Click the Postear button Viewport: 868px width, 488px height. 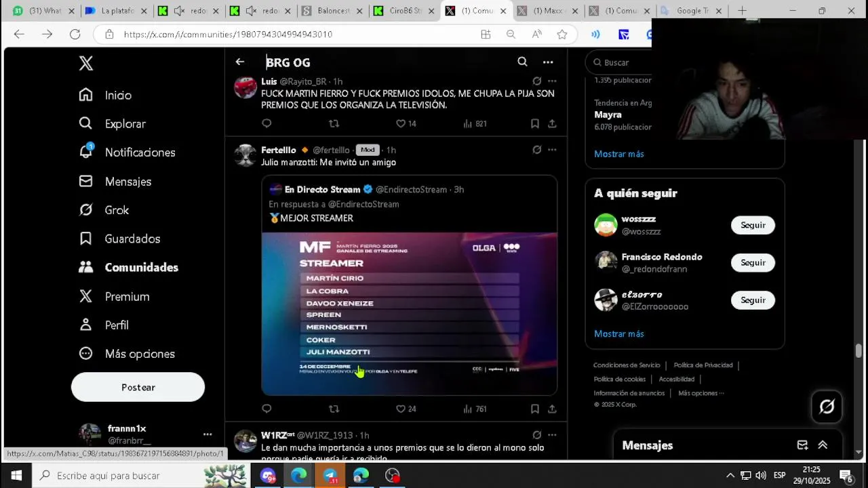tap(138, 387)
